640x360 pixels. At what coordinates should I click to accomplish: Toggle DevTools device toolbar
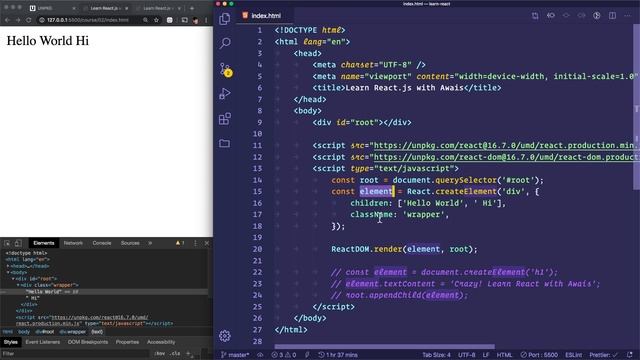click(18, 243)
